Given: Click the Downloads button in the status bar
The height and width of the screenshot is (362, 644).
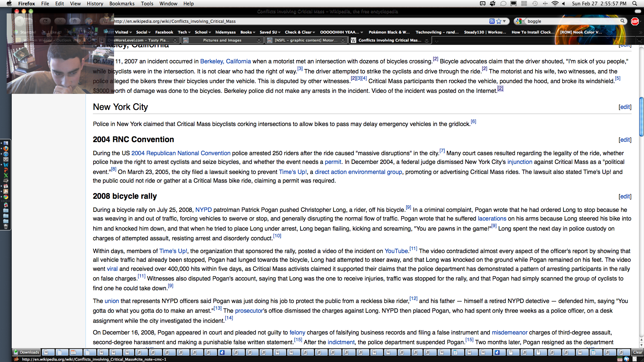Looking at the screenshot, I should (x=26, y=352).
